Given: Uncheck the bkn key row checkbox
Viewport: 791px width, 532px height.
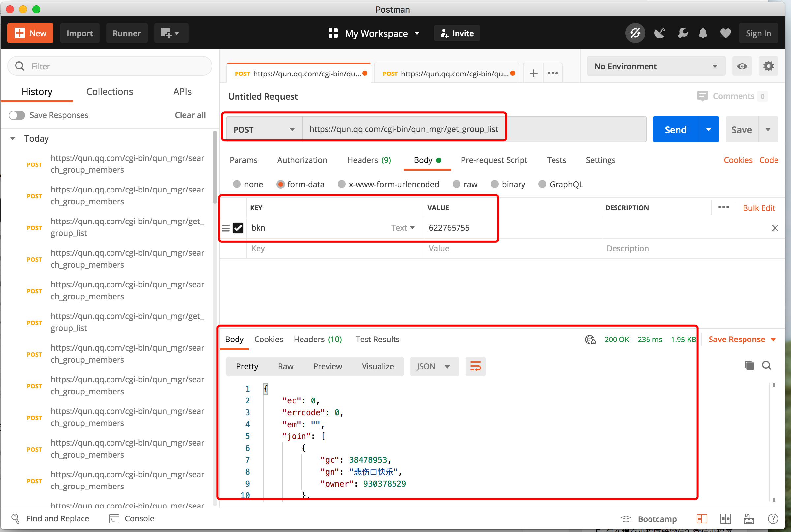Looking at the screenshot, I should (238, 228).
